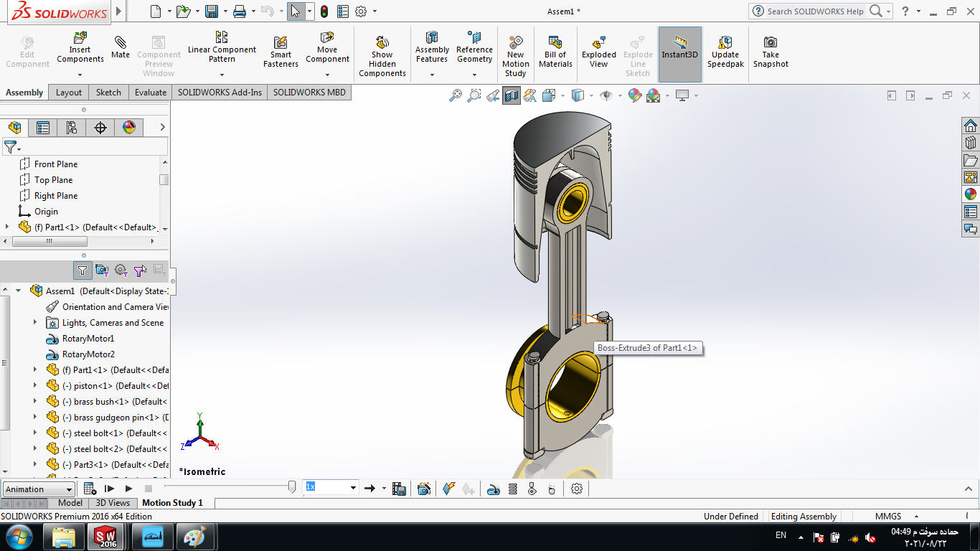This screenshot has width=980, height=551.
Task: Toggle the Filter Selected purple funnel
Action: pos(141,270)
